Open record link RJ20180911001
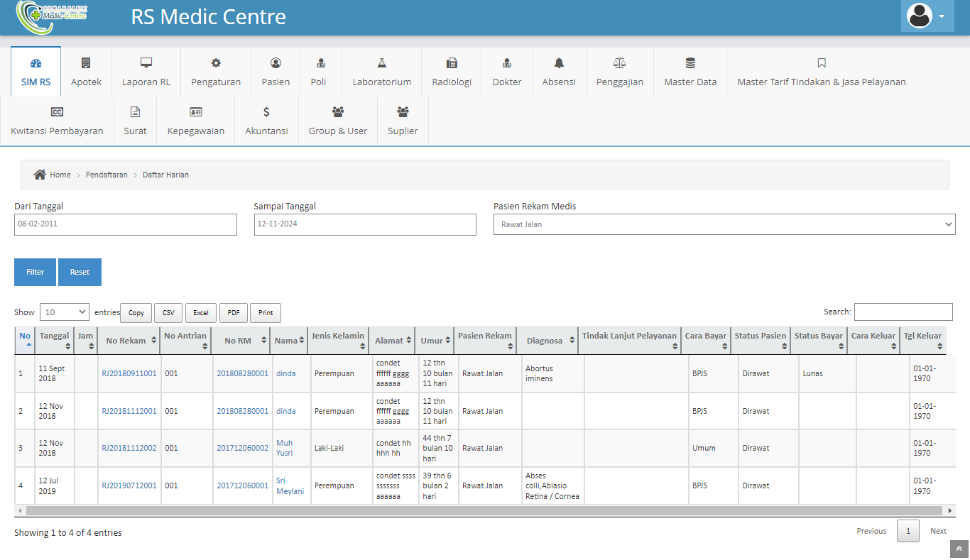The height and width of the screenshot is (560, 970). tap(129, 373)
